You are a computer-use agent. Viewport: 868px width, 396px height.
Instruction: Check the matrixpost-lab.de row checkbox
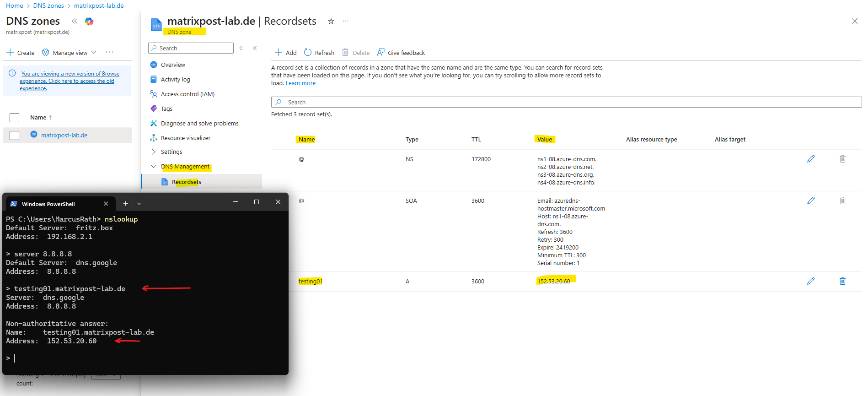pos(15,136)
